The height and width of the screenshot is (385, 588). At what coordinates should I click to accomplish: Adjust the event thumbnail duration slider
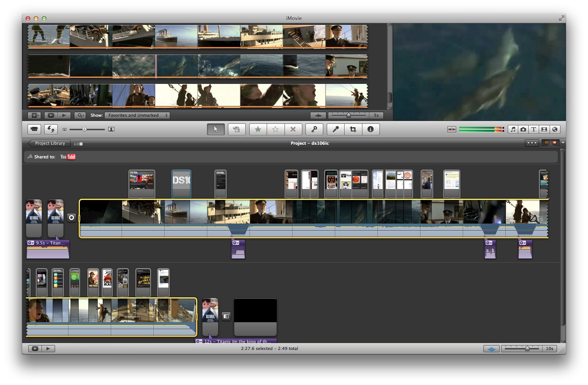pos(348,115)
